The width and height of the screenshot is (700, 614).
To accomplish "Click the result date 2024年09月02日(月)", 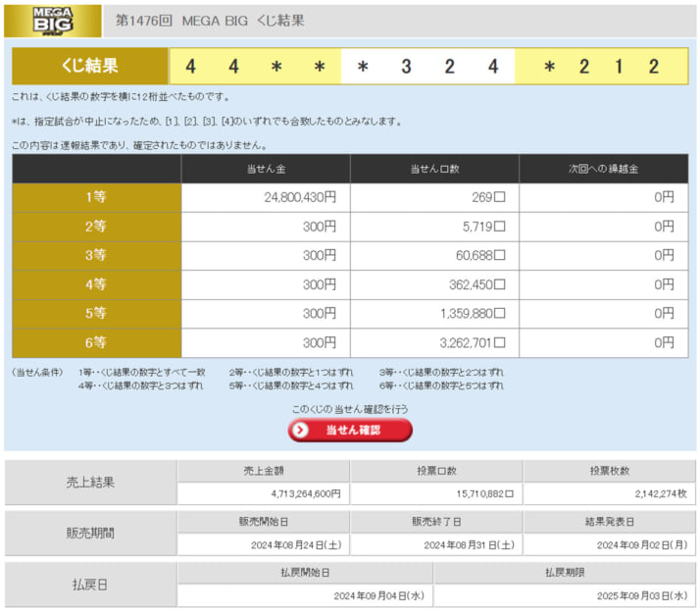I will (x=642, y=545).
